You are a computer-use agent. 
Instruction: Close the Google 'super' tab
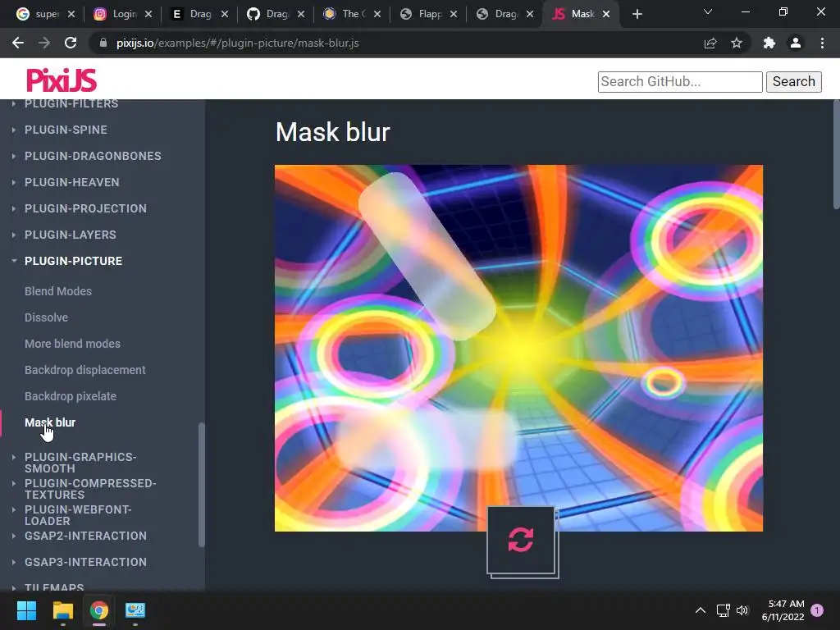click(71, 15)
